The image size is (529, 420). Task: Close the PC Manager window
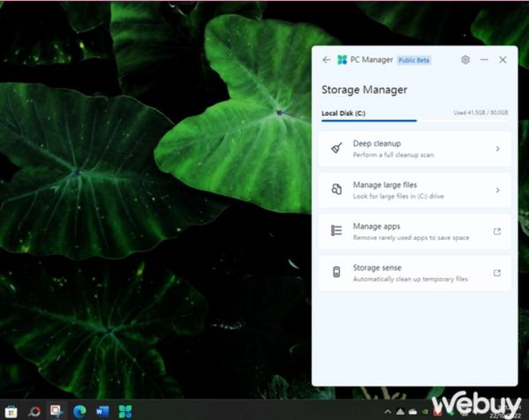coord(503,60)
